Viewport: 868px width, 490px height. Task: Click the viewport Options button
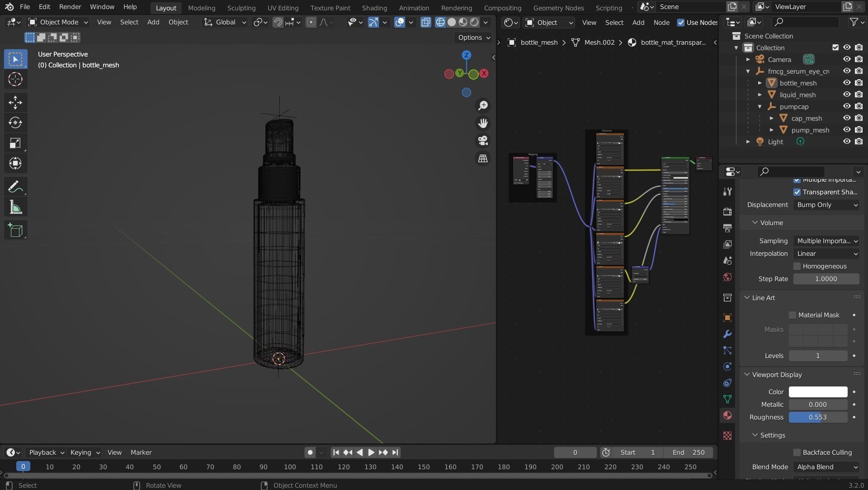473,38
